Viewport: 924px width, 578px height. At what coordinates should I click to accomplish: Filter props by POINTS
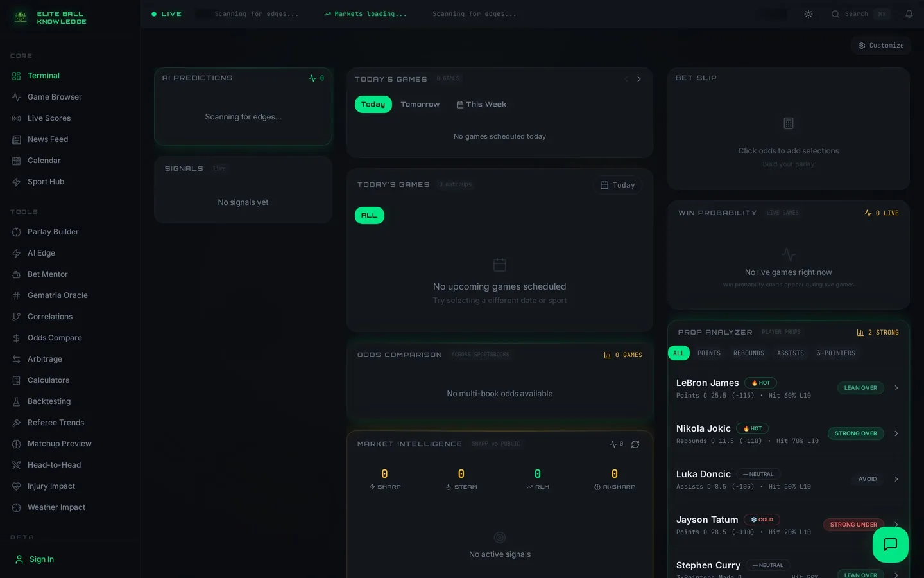click(x=709, y=353)
